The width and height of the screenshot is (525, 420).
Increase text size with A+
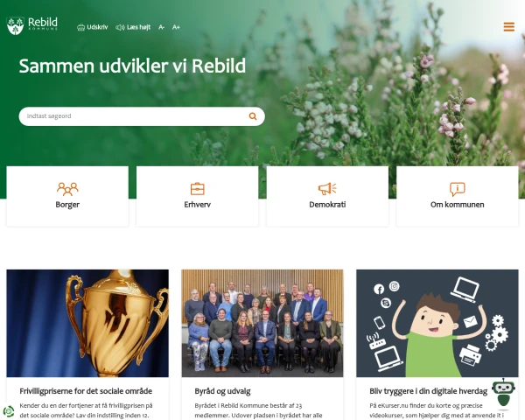tap(176, 27)
